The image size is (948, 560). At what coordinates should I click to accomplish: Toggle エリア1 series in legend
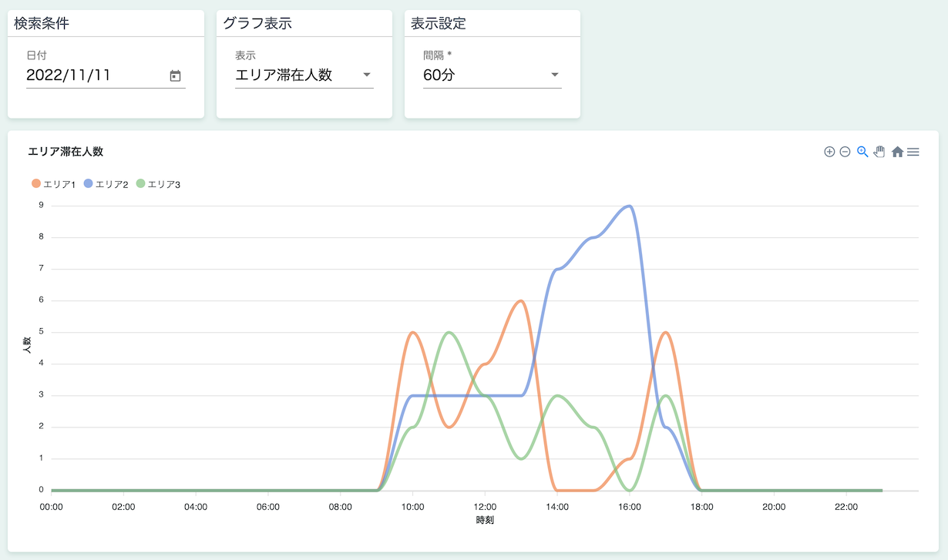click(53, 184)
